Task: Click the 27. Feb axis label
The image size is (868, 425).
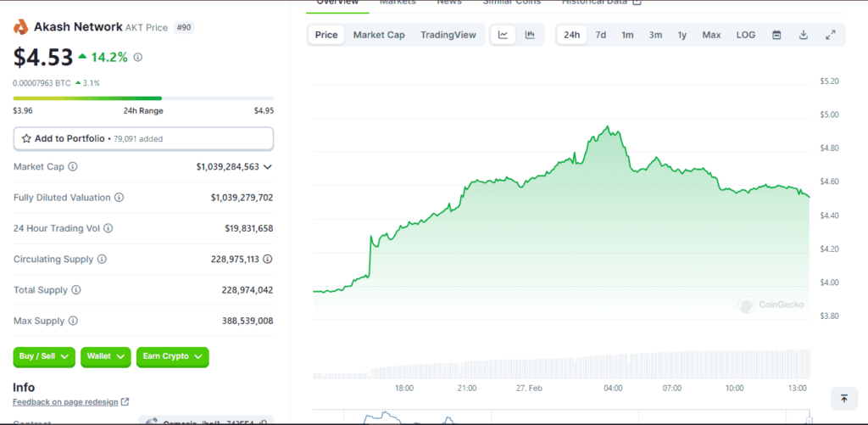Action: [x=527, y=389]
